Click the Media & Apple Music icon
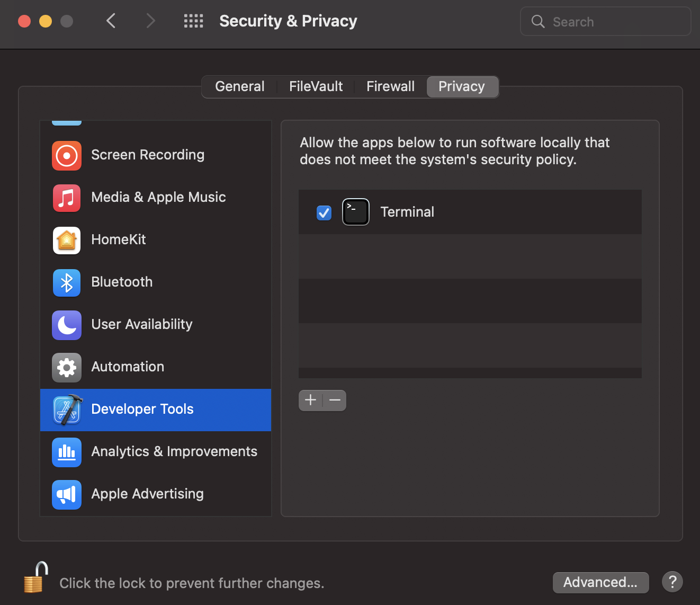Viewport: 700px width, 605px height. (x=67, y=198)
